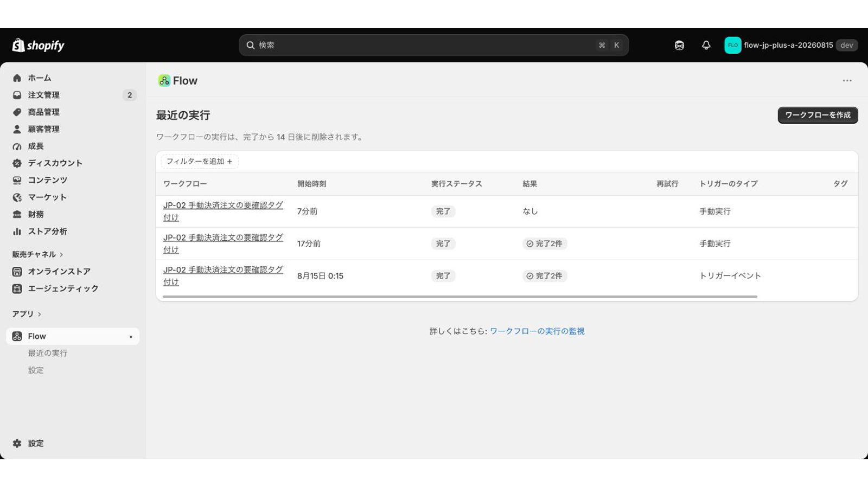Open the notifications bell
The image size is (868, 488).
tap(706, 46)
